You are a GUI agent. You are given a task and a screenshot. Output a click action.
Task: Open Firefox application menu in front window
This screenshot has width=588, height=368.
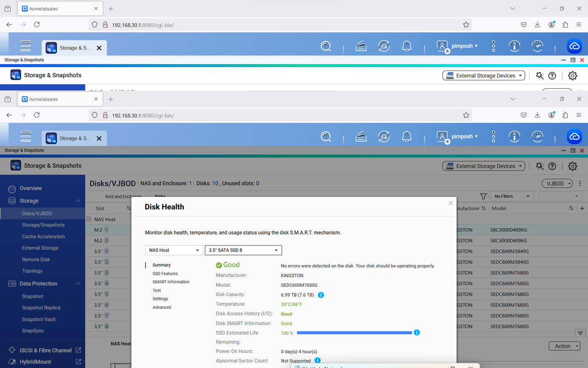coord(579,115)
